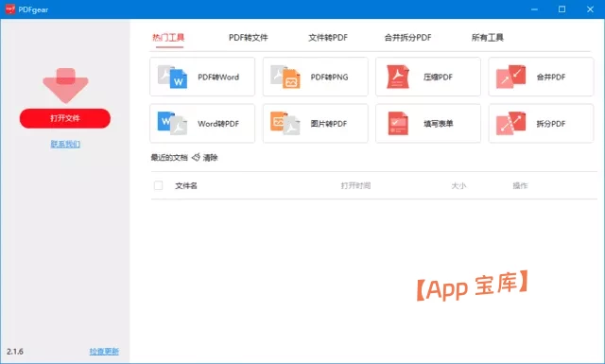Click the red download arrow icon
605x364 pixels.
(x=65, y=85)
